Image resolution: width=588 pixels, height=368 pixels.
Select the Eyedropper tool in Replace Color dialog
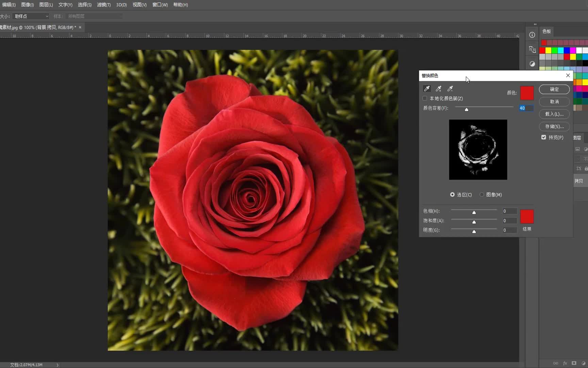(x=427, y=89)
